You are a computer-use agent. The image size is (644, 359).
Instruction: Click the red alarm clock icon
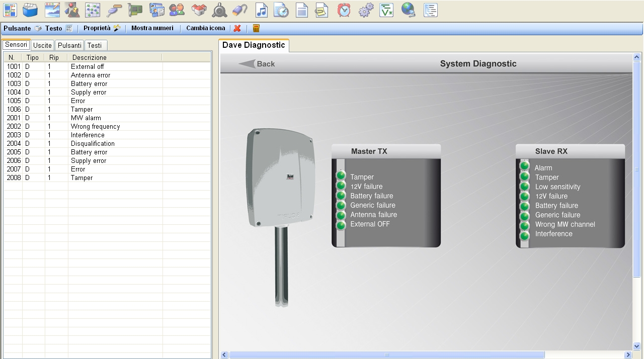pos(344,10)
